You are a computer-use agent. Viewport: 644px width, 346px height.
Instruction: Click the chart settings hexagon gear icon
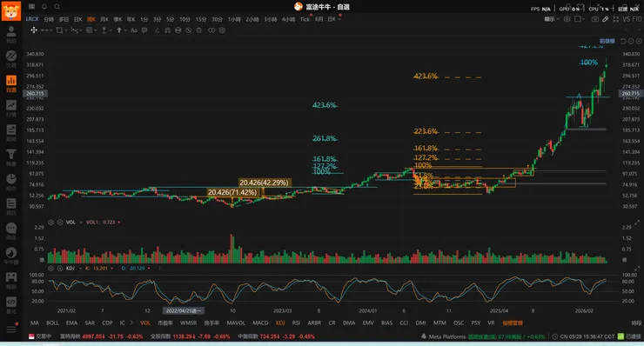point(567,19)
